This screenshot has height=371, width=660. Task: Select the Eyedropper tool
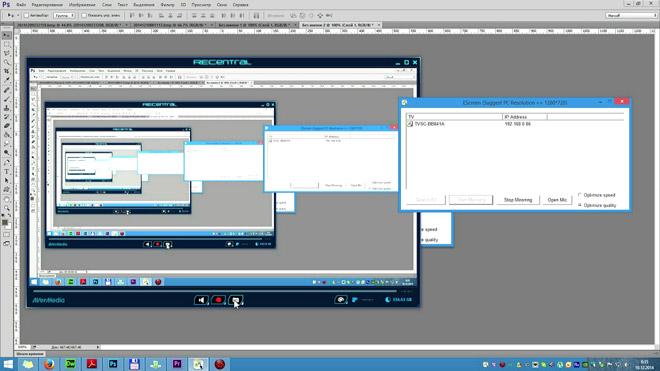click(7, 80)
